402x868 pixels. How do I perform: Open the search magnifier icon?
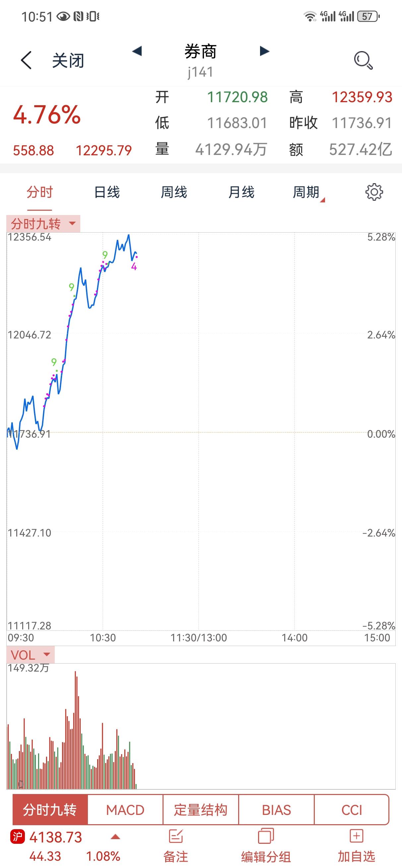363,60
